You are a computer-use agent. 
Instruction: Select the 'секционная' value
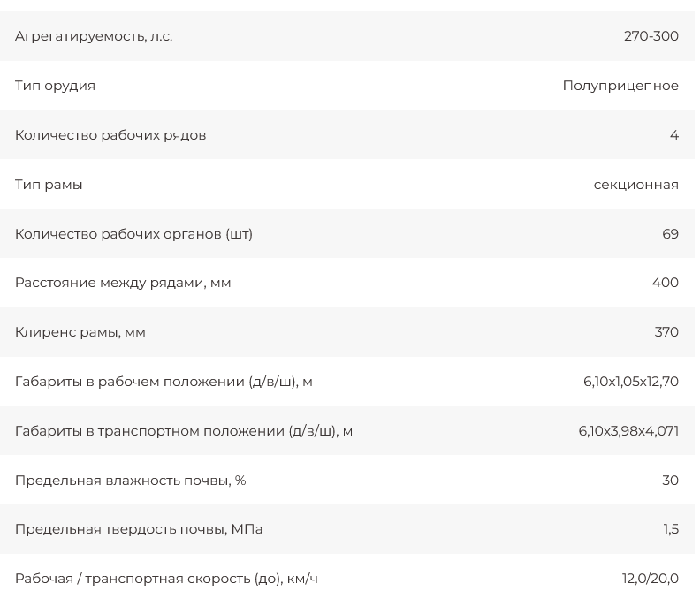click(635, 185)
